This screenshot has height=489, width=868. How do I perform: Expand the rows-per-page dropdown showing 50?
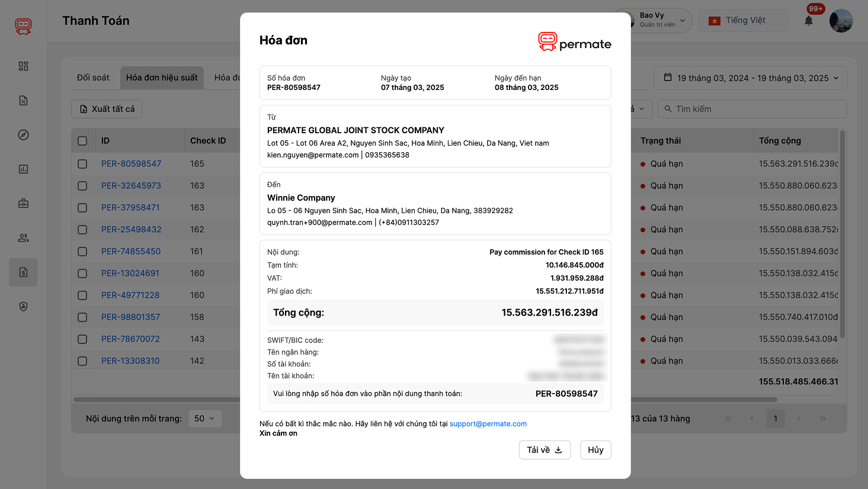point(205,419)
